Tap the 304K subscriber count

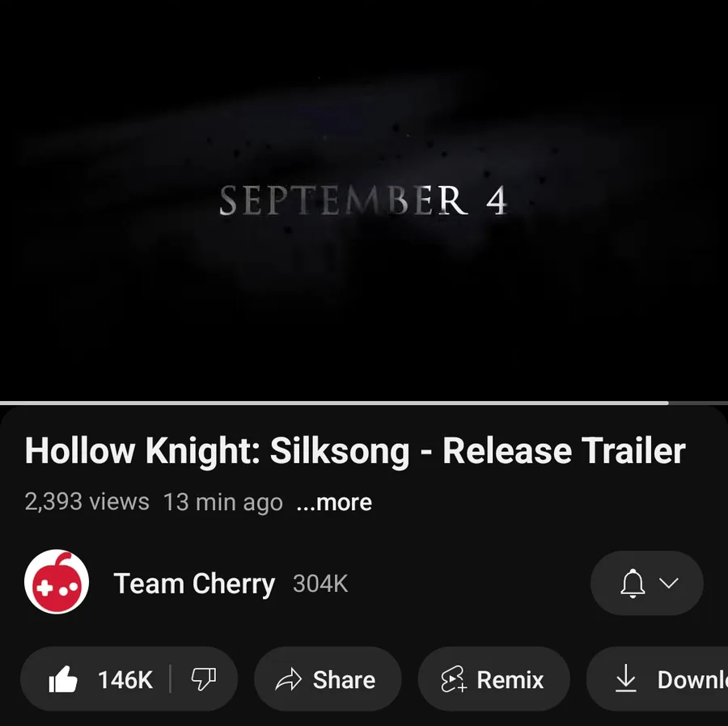(320, 584)
